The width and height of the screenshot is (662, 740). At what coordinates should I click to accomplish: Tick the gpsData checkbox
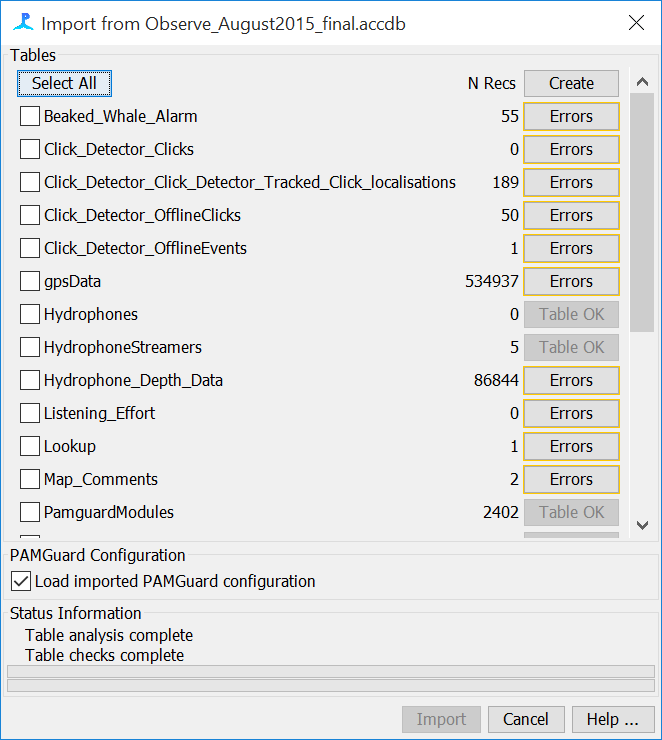click(x=30, y=281)
